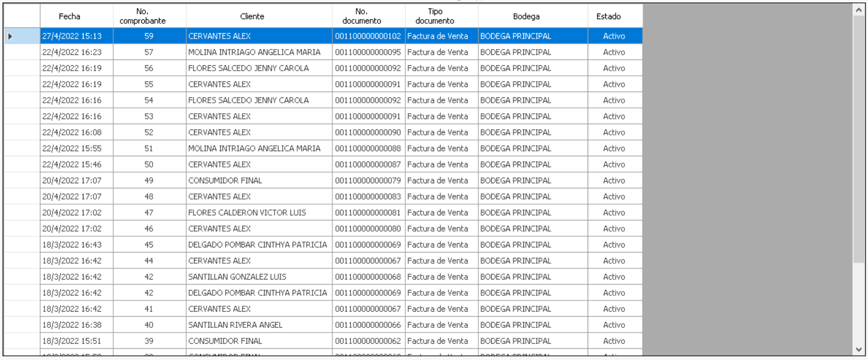Sort by the Cliente column header
Screen dimensions: 868x360
(x=252, y=16)
